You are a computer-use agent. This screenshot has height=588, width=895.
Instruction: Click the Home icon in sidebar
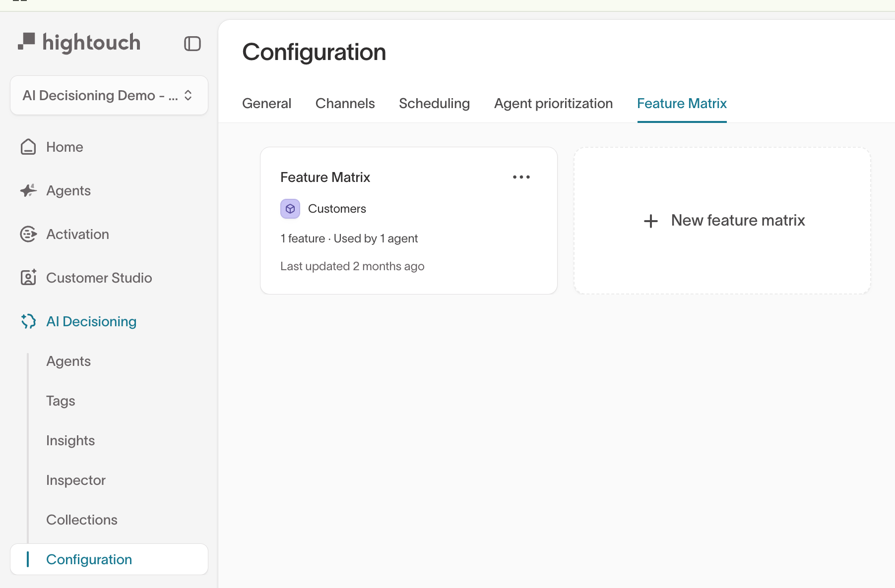tap(28, 147)
